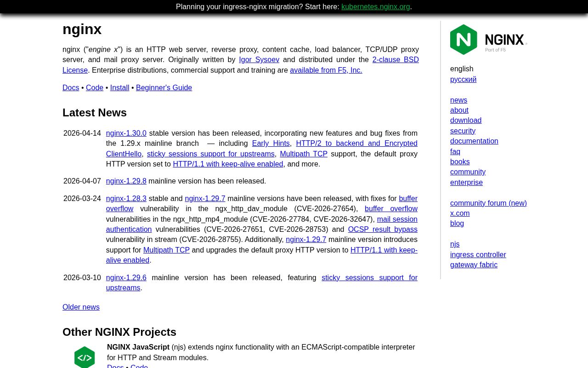Screen dimensions: 588x368
Task: Open the news section in the sidebar
Action: [458, 100]
